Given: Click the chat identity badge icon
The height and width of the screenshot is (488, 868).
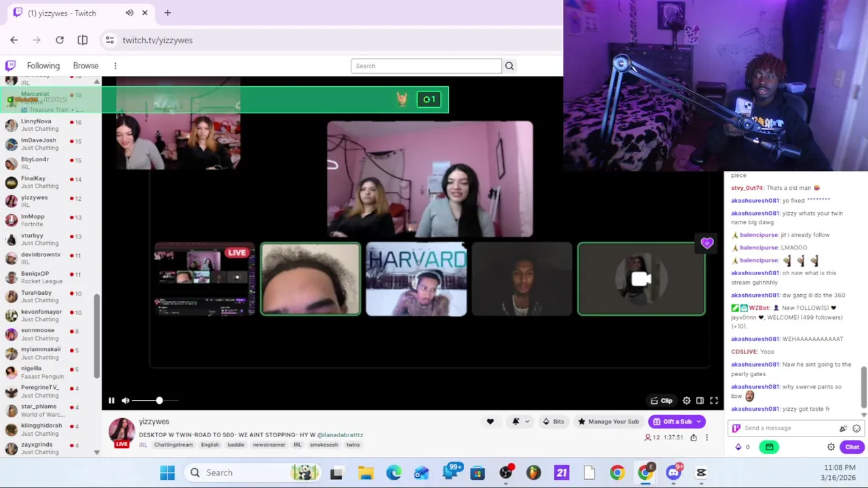Looking at the screenshot, I should tap(736, 428).
